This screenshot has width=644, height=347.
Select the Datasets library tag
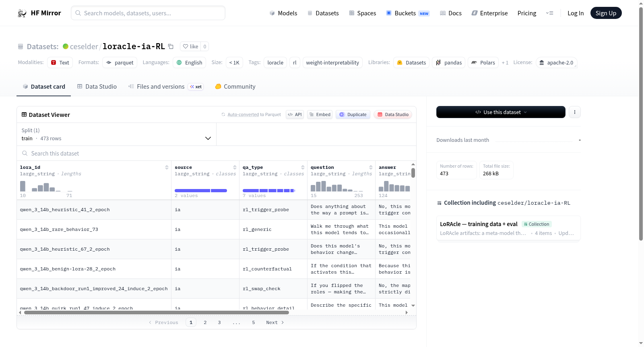[411, 62]
